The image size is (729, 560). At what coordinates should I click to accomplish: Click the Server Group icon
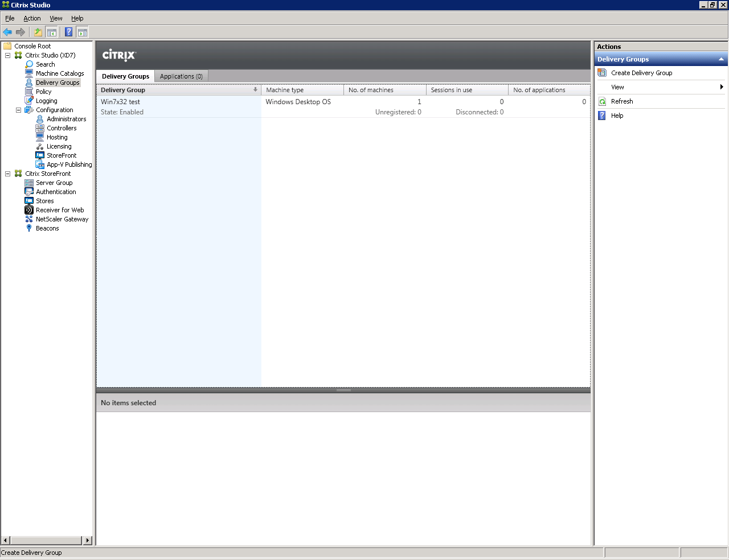pyautogui.click(x=29, y=183)
